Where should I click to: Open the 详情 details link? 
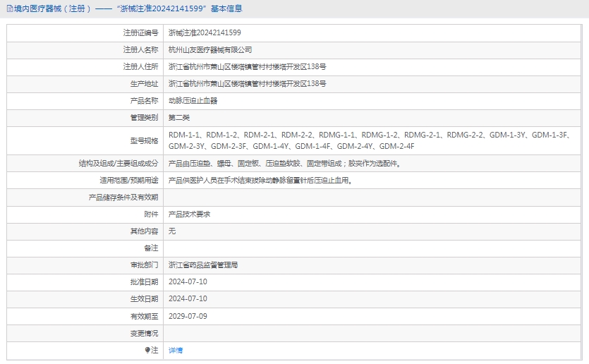tap(176, 350)
